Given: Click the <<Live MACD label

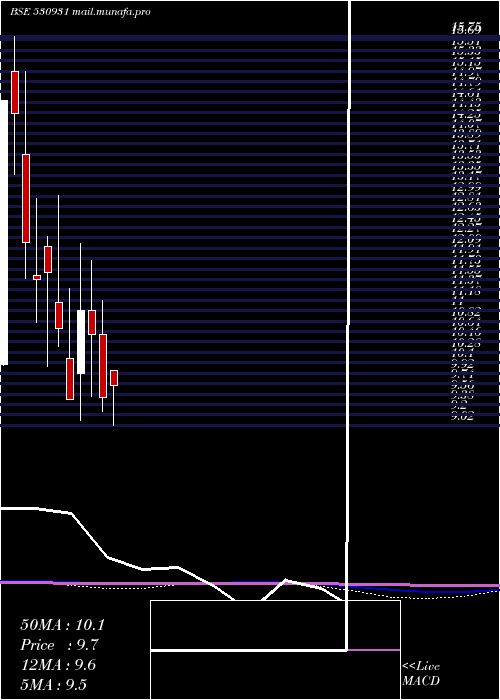Looking at the screenshot, I should (x=421, y=674).
